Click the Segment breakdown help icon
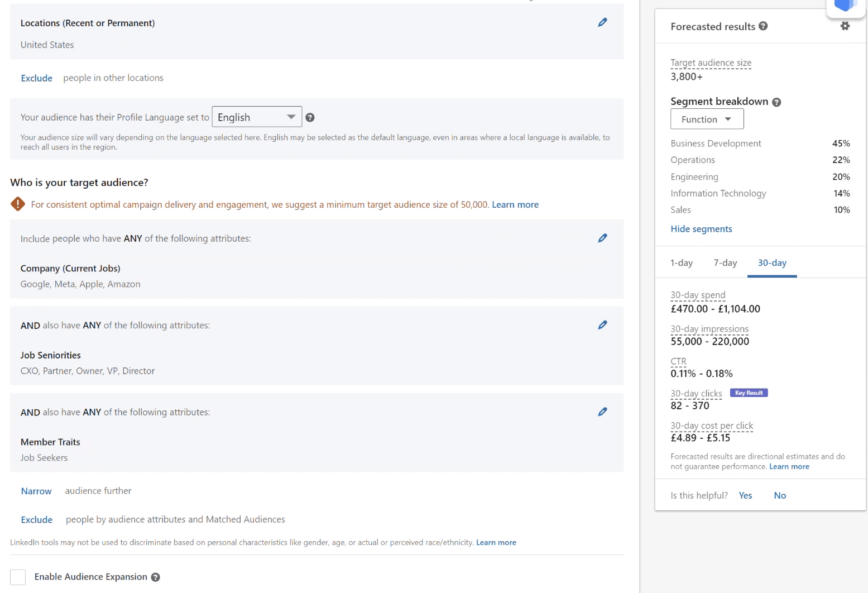868x593 pixels. [776, 102]
